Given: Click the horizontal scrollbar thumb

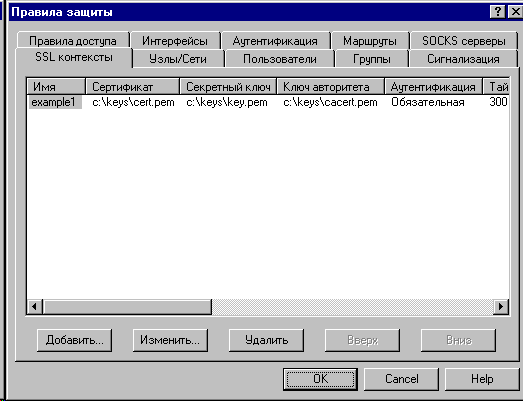Looking at the screenshot, I should tap(127, 306).
